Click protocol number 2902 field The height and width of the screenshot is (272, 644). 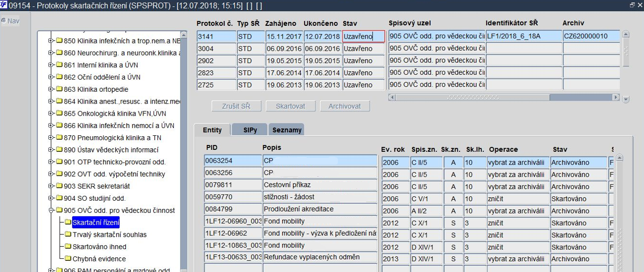(x=216, y=61)
